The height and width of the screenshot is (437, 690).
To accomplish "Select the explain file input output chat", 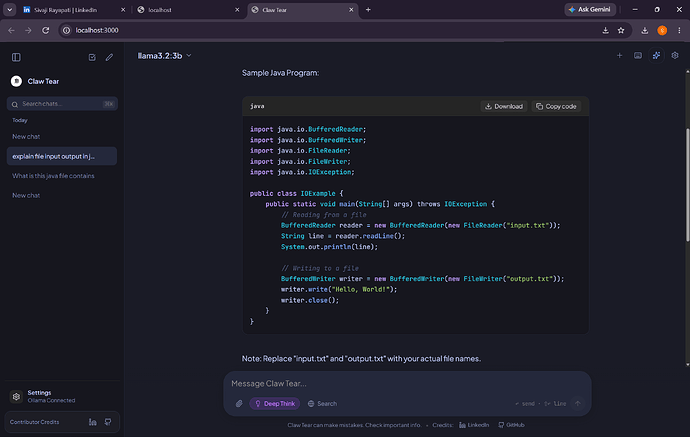I will [x=62, y=156].
